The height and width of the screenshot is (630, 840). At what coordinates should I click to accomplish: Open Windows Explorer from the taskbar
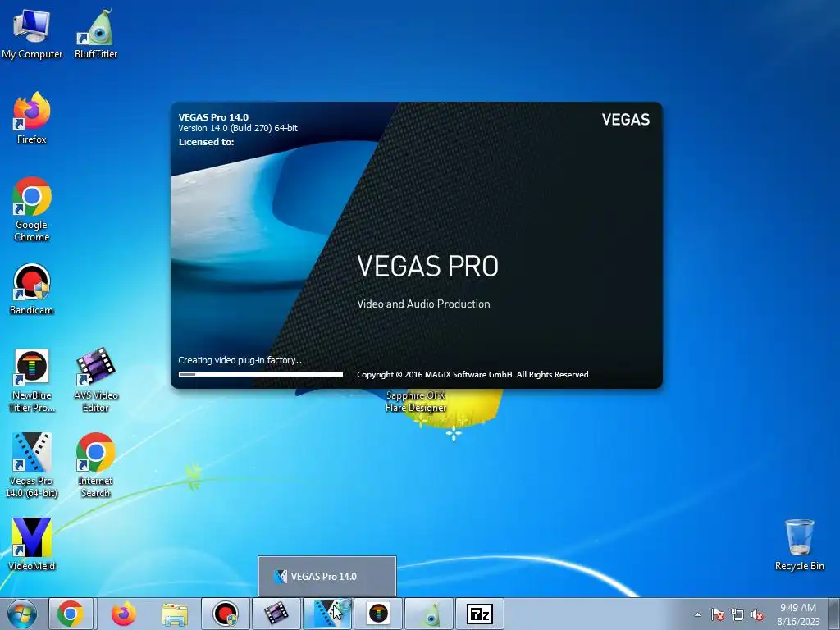coord(175,614)
